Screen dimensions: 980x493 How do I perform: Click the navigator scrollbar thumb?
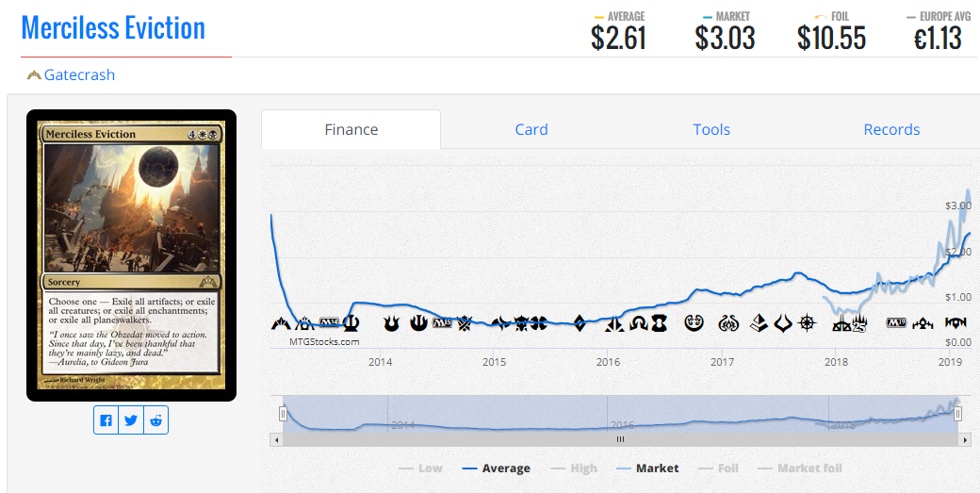tap(620, 440)
